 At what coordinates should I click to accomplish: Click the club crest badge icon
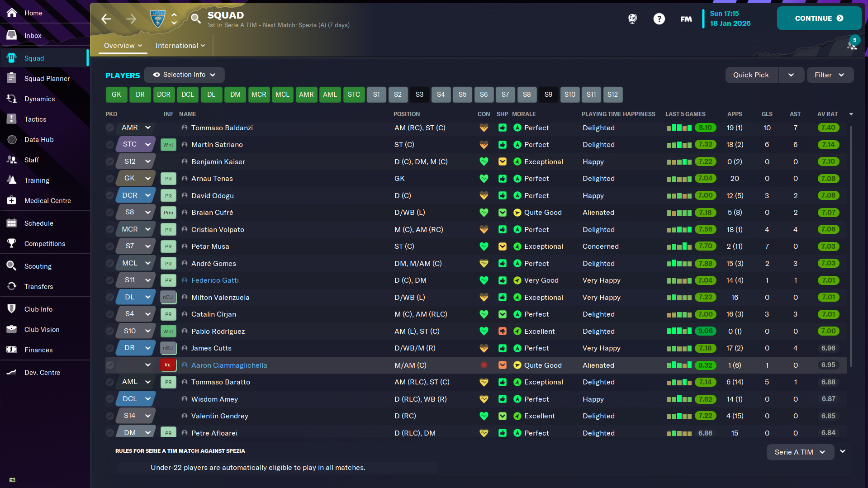tap(157, 19)
